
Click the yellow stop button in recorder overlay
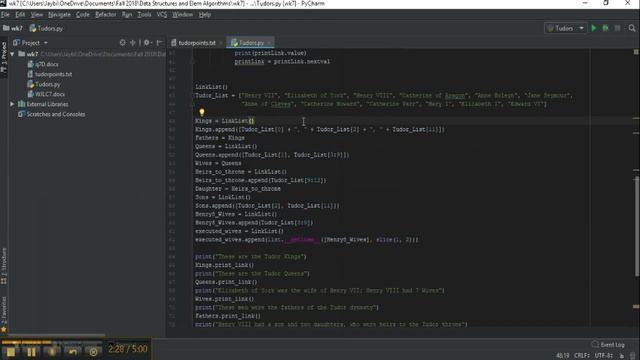point(11,352)
